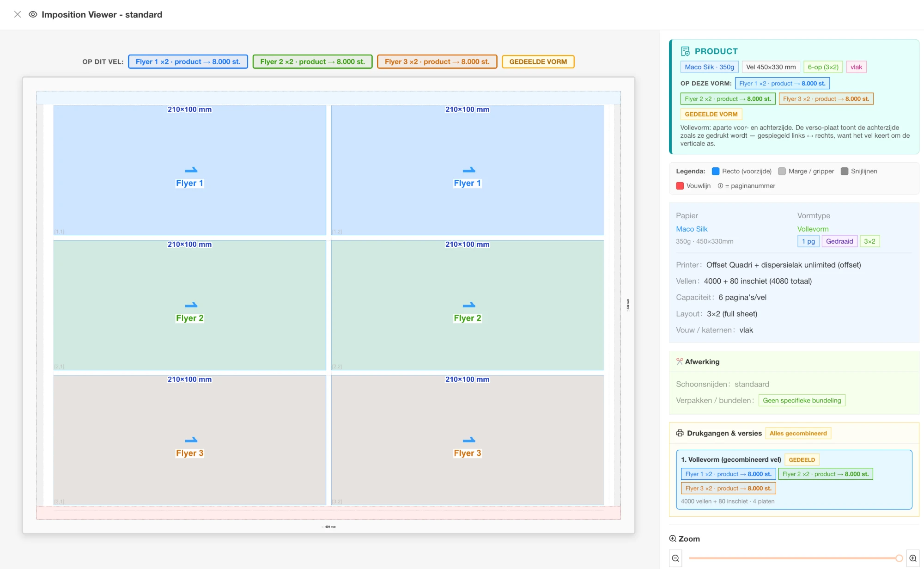Click Geen specifieke bundeling tag
924x569 pixels.
pos(802,400)
